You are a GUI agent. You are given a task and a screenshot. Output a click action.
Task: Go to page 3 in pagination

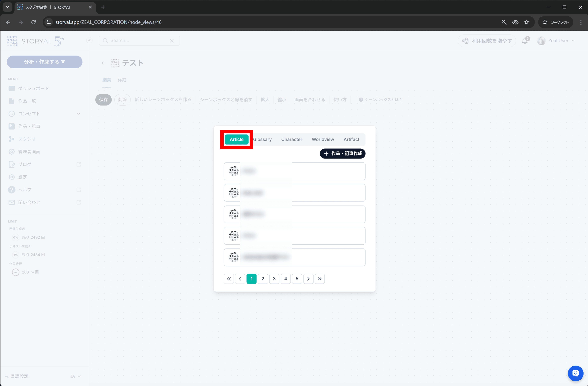click(274, 279)
